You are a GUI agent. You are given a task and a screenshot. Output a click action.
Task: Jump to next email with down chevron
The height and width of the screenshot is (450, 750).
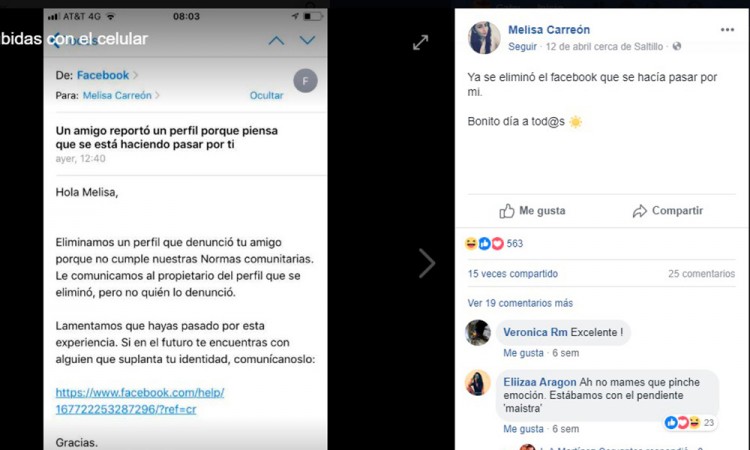click(308, 40)
